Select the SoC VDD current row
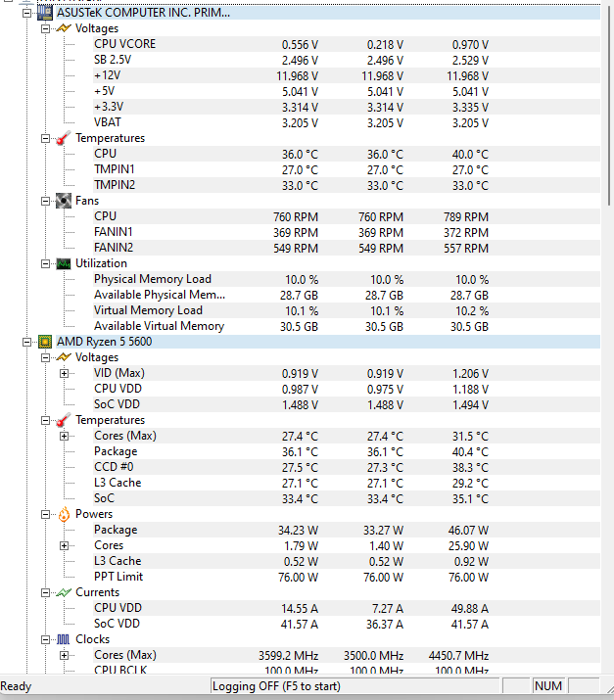 346,624
